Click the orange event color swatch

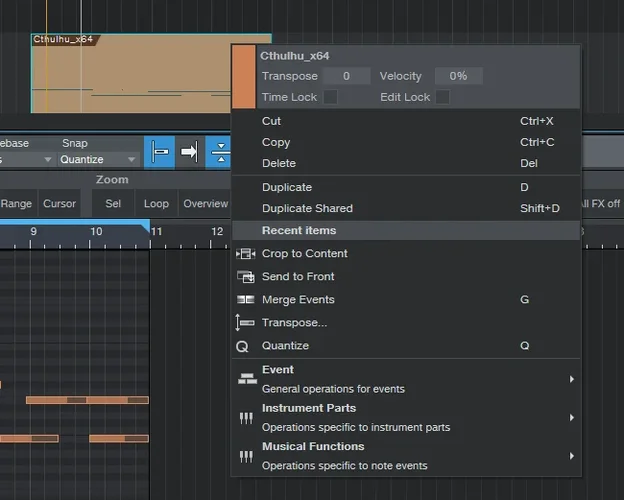click(x=245, y=76)
